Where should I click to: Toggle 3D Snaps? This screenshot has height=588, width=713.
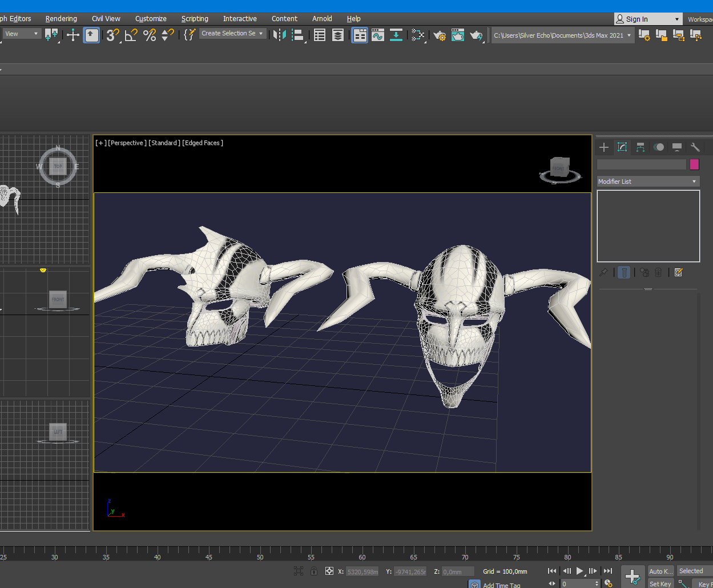112,35
